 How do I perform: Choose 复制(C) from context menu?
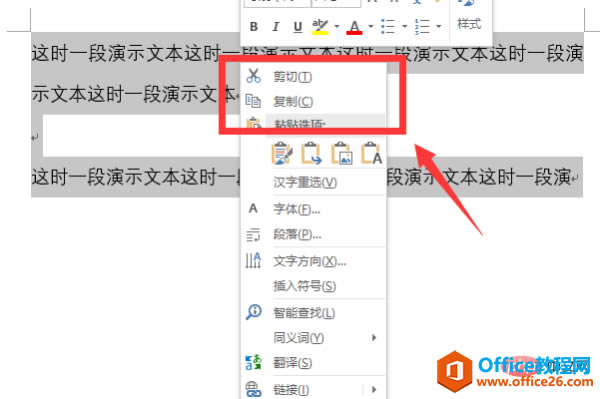[293, 102]
